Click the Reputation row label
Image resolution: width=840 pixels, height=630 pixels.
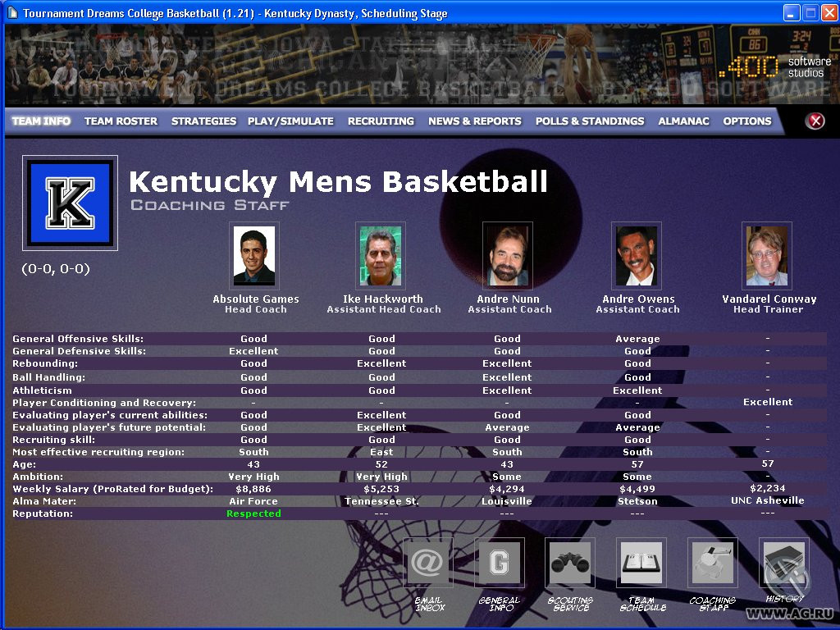43,514
